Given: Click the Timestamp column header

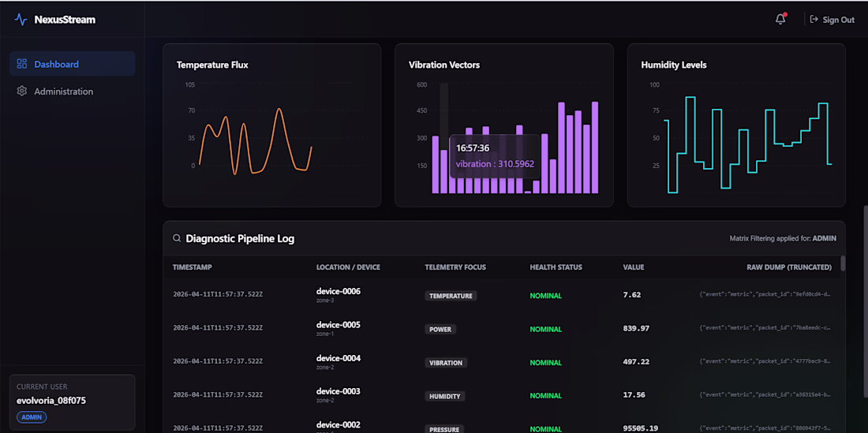Looking at the screenshot, I should pyautogui.click(x=193, y=267).
